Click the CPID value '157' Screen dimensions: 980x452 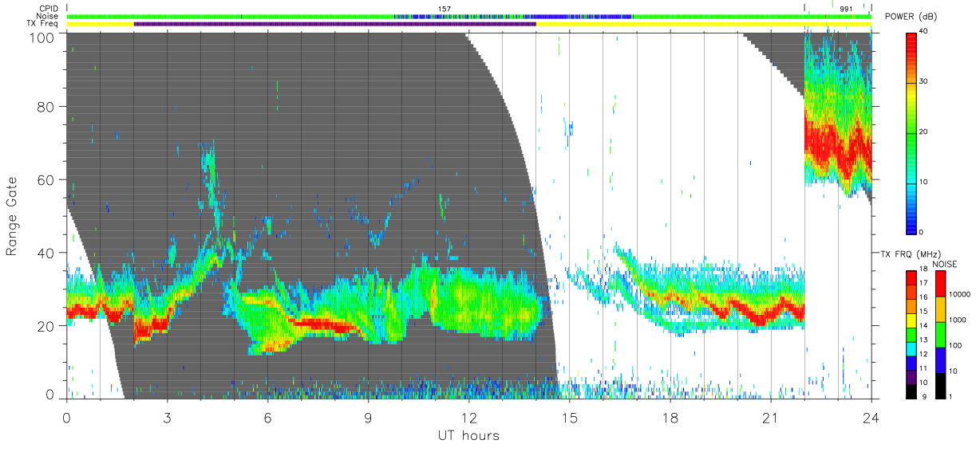point(445,9)
